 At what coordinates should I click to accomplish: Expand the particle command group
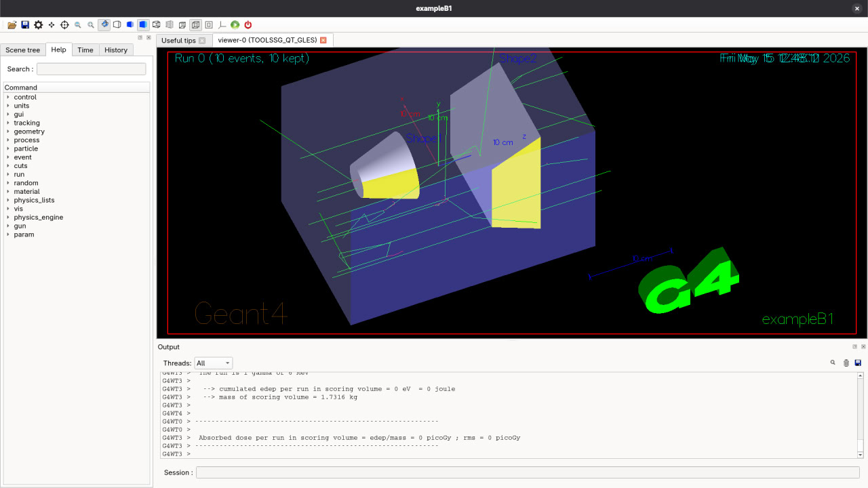pyautogui.click(x=8, y=148)
